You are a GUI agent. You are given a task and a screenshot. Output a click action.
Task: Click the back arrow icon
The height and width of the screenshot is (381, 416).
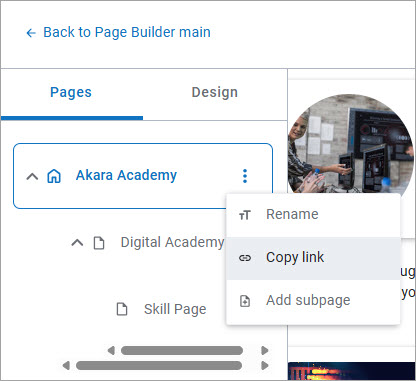coord(31,33)
